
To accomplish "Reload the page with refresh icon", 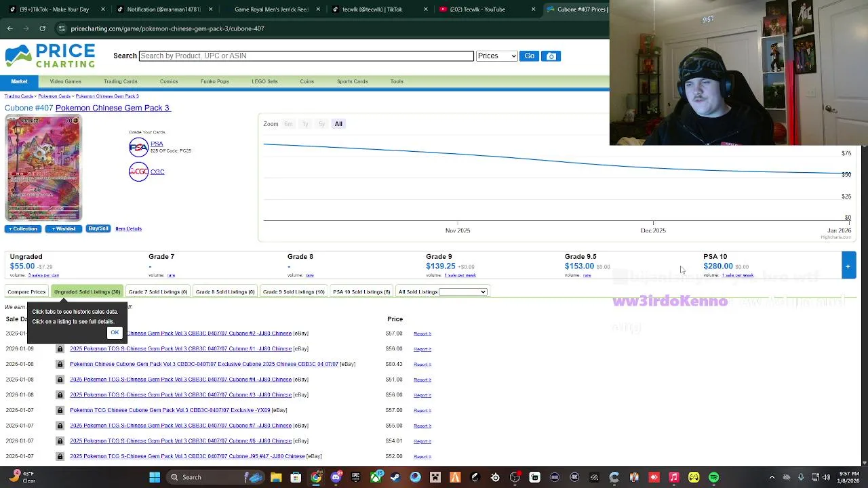I will point(42,28).
